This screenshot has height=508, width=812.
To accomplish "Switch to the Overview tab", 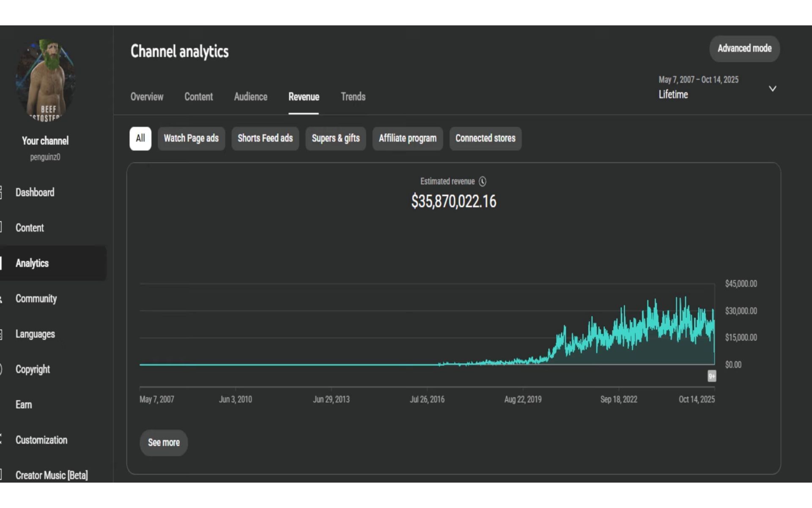I will point(147,97).
